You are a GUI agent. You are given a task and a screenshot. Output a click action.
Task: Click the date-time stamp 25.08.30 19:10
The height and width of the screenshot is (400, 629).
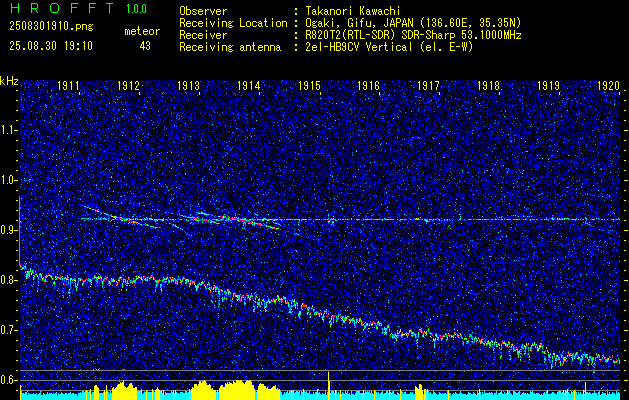pyautogui.click(x=51, y=46)
